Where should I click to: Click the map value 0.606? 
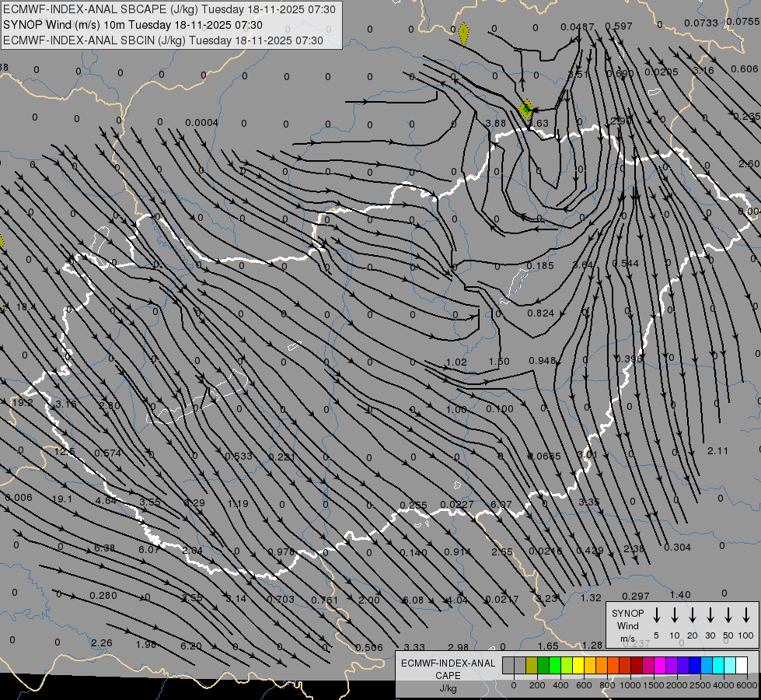tap(745, 69)
